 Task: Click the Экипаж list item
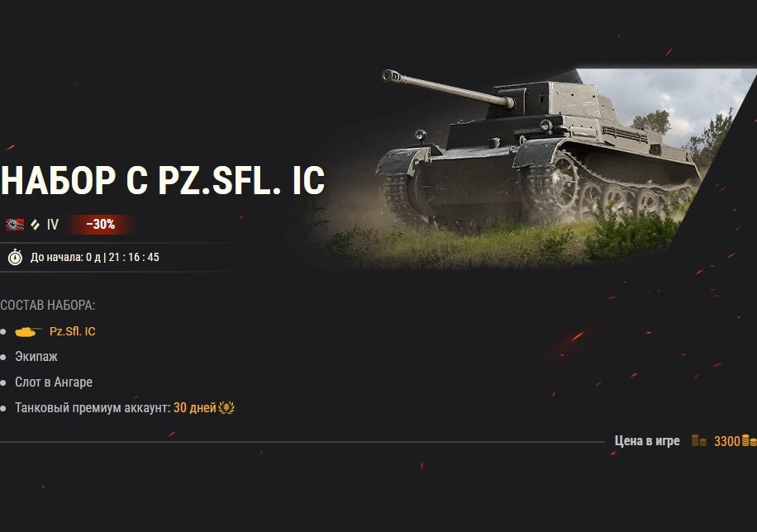[x=36, y=357]
